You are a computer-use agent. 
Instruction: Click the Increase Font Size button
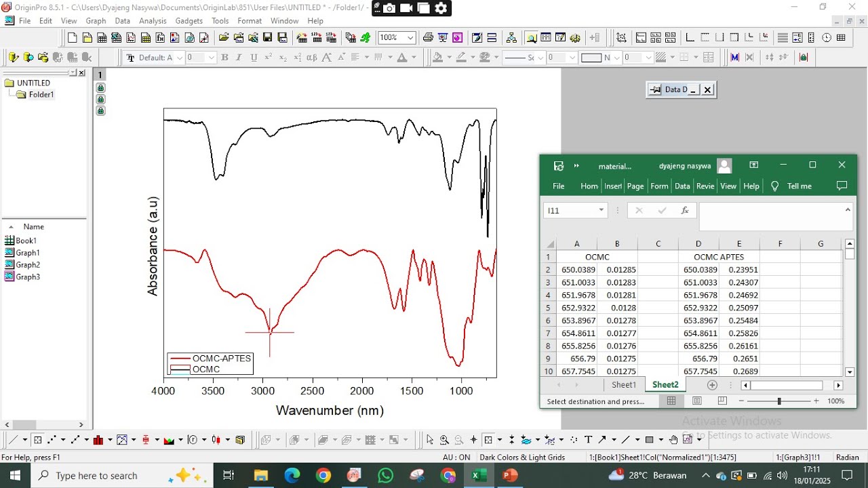click(x=326, y=58)
